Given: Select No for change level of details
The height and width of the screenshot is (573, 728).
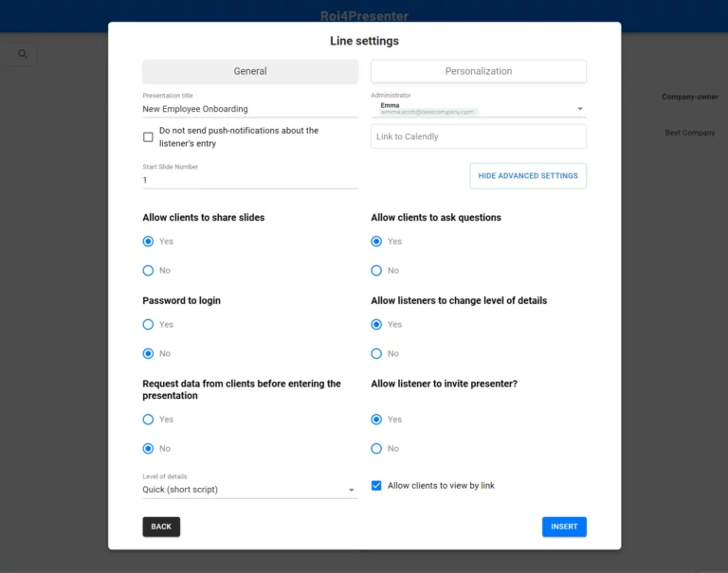Looking at the screenshot, I should click(x=376, y=353).
